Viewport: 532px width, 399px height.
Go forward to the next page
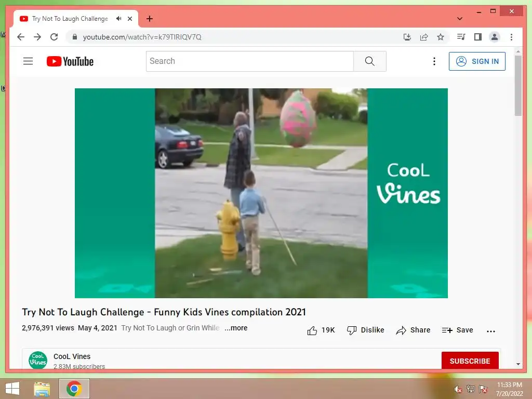37,37
